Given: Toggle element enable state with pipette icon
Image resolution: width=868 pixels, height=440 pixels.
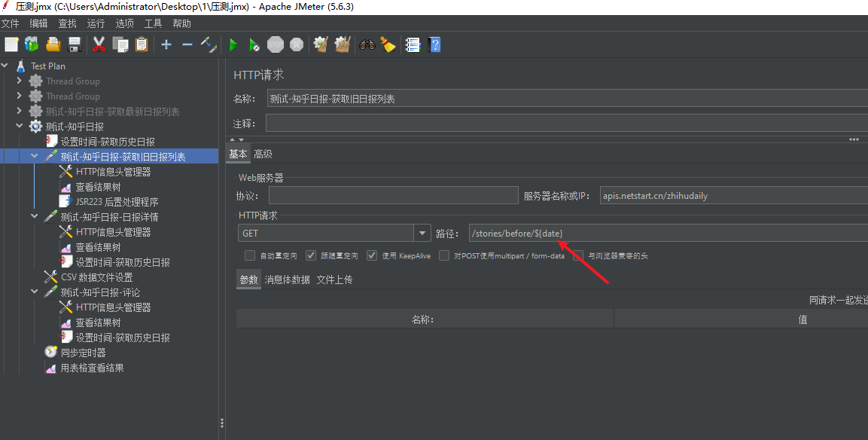Looking at the screenshot, I should (209, 44).
